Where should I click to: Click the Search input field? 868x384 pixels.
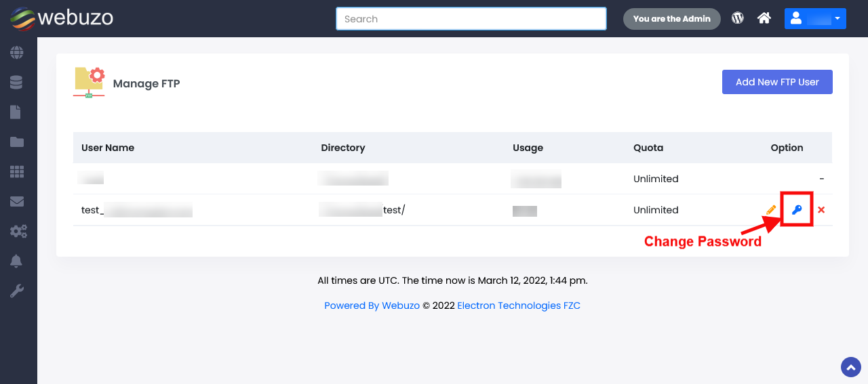[471, 19]
